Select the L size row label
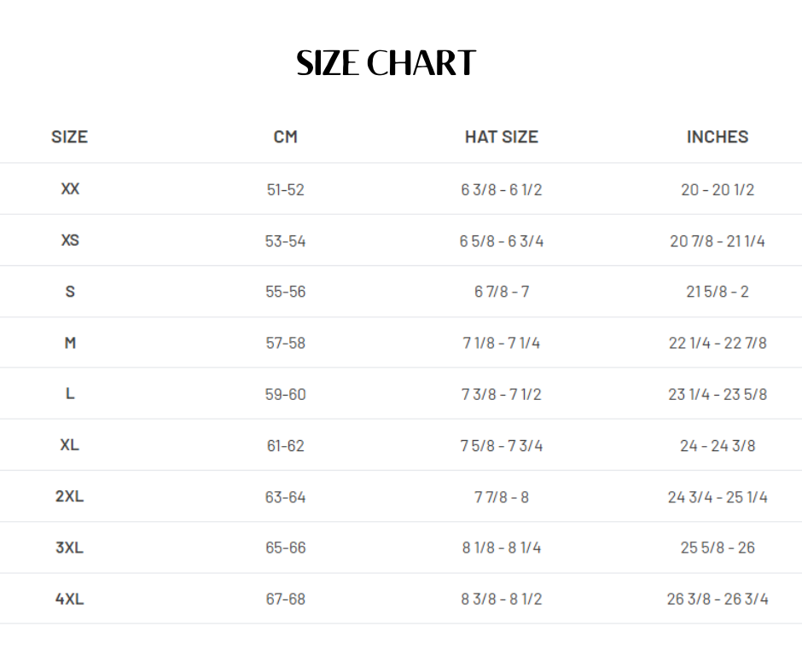This screenshot has width=802, height=672. 70,394
